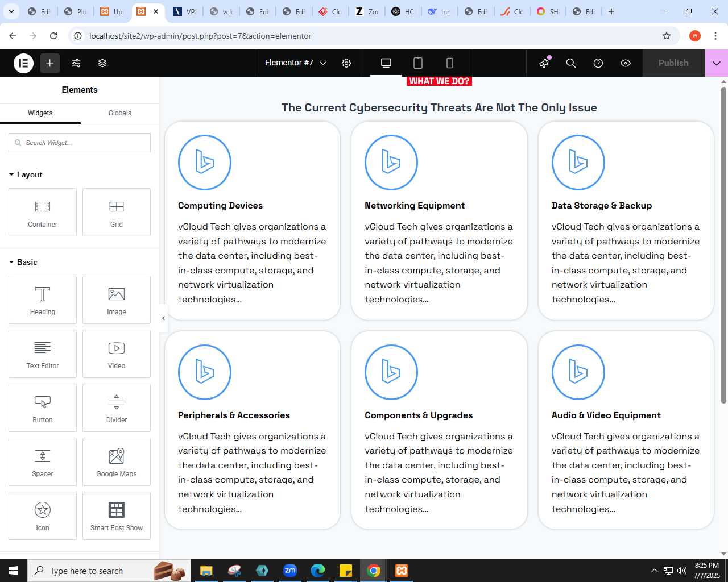Open the What's New megaphone icon
Image resolution: width=728 pixels, height=582 pixels.
(545, 63)
